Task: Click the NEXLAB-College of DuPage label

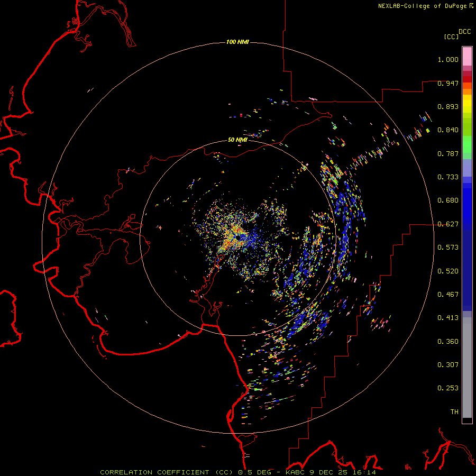Action: pyautogui.click(x=423, y=6)
